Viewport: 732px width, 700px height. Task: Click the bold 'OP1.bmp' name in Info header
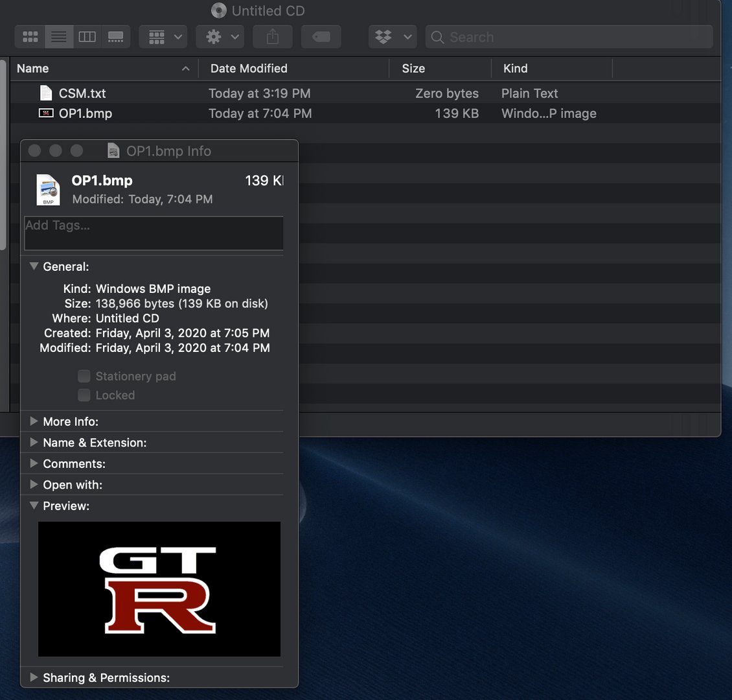[x=102, y=180]
